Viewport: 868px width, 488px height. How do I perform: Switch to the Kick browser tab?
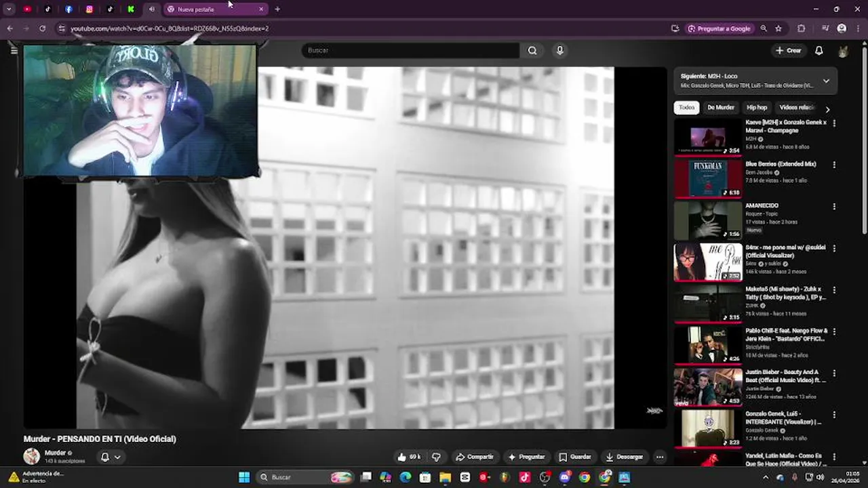click(131, 9)
